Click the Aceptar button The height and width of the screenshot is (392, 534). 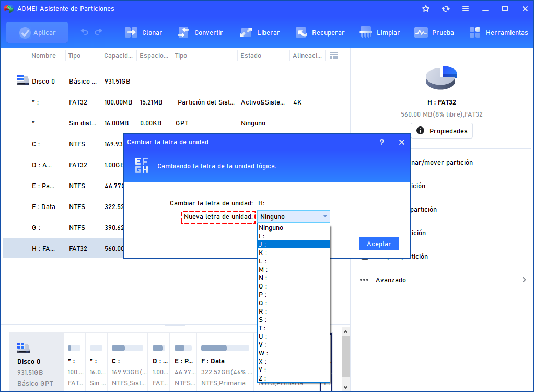click(x=379, y=244)
